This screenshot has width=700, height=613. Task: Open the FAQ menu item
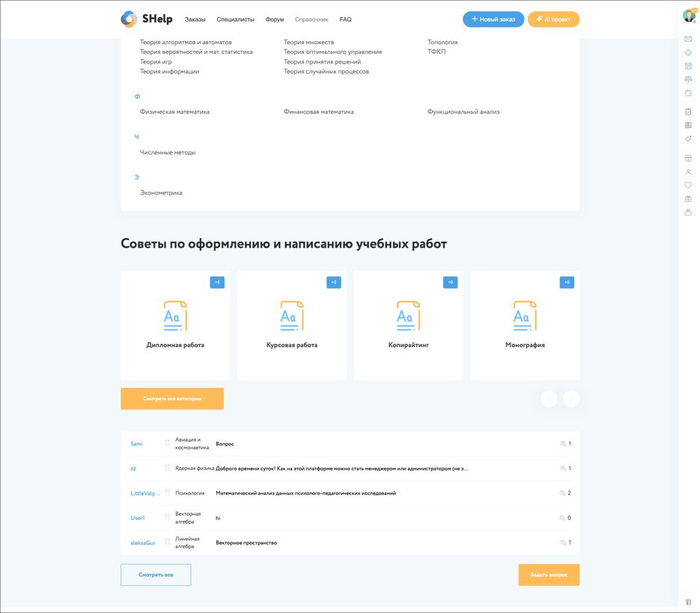pos(346,19)
